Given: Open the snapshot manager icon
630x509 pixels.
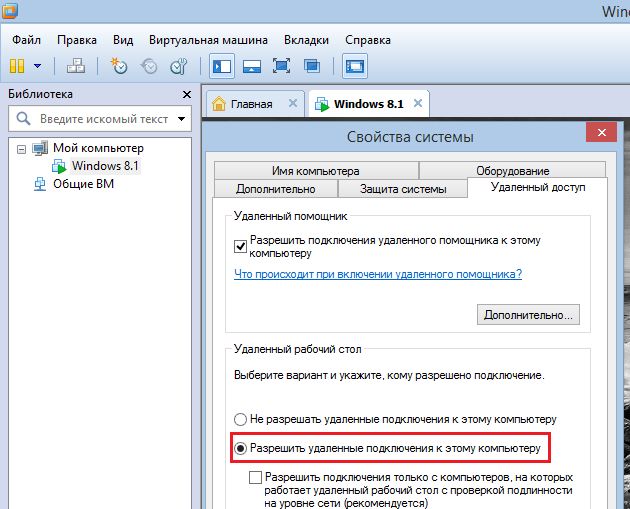Looking at the screenshot, I should [179, 66].
